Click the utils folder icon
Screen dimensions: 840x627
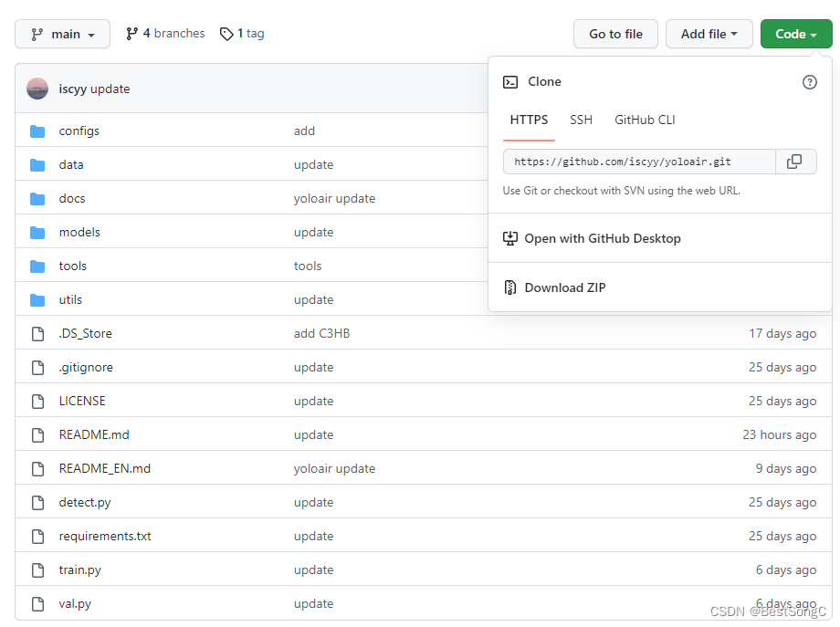37,300
